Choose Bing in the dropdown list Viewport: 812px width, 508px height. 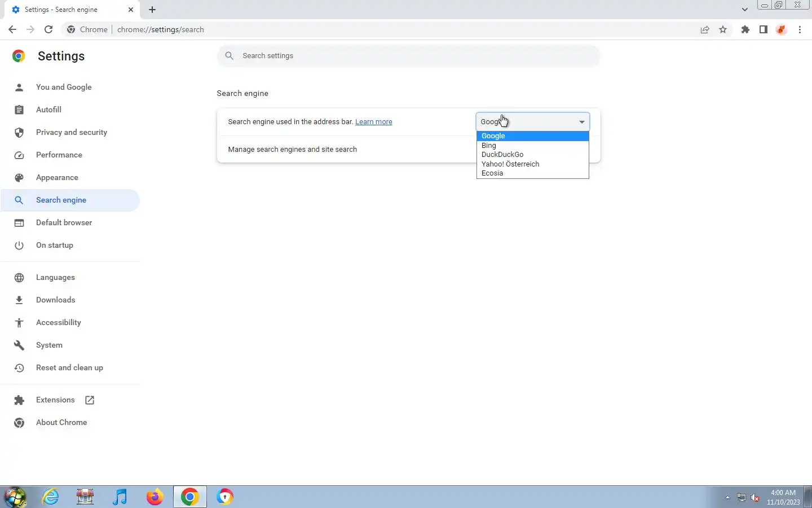point(533,146)
